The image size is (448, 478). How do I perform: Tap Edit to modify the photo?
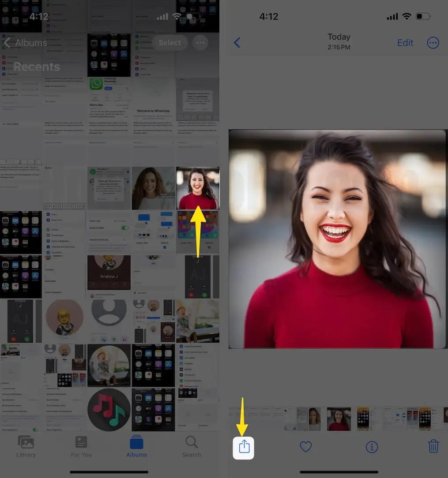405,42
